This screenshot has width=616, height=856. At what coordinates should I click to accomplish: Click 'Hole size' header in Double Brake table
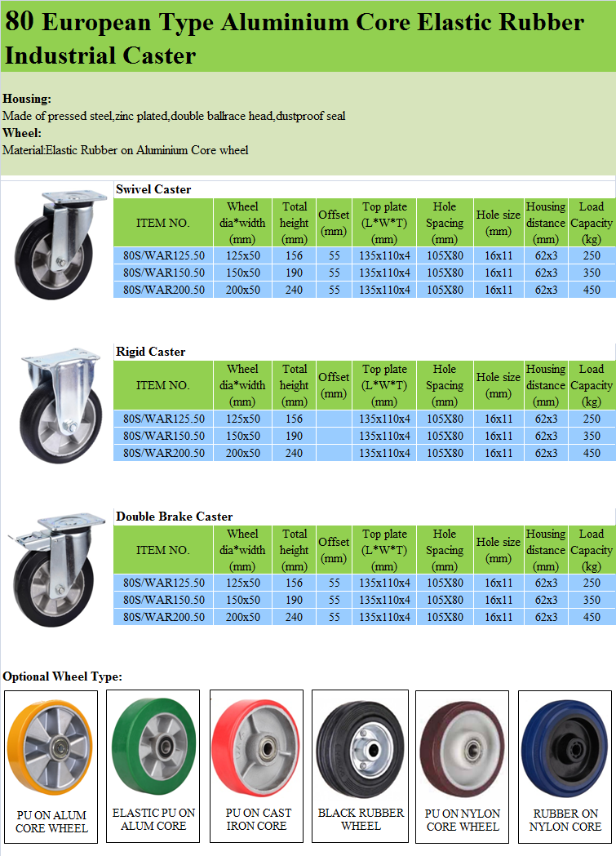[499, 550]
